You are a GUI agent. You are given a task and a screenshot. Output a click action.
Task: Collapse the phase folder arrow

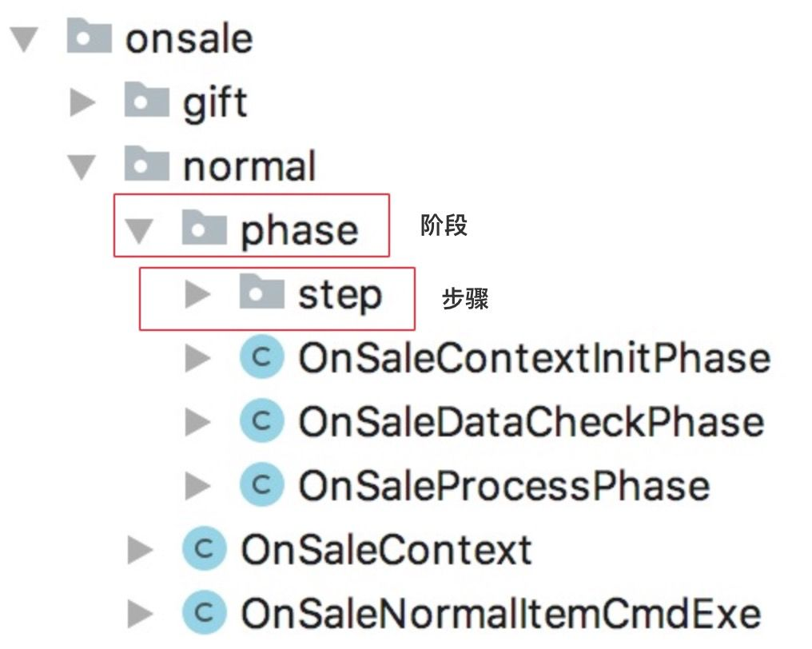[139, 231]
